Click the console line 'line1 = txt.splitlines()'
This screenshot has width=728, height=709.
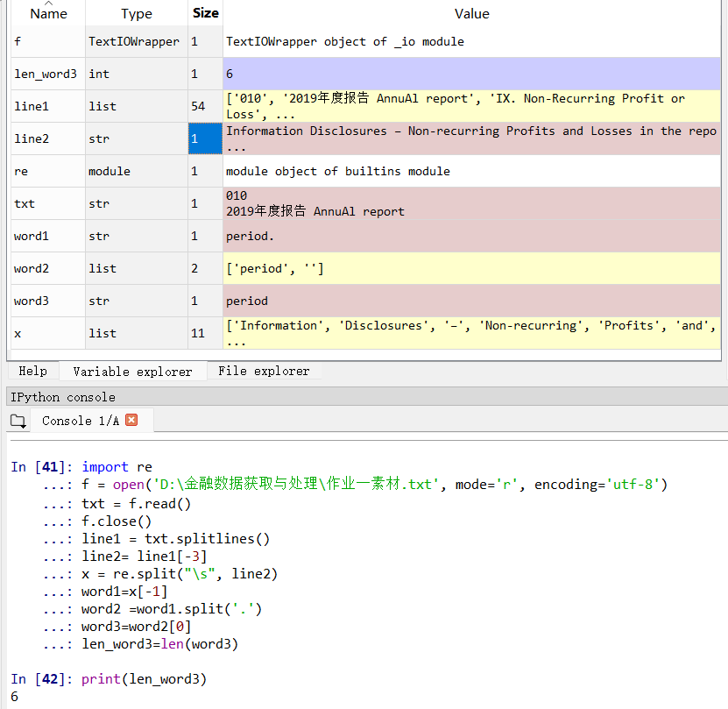(x=175, y=539)
